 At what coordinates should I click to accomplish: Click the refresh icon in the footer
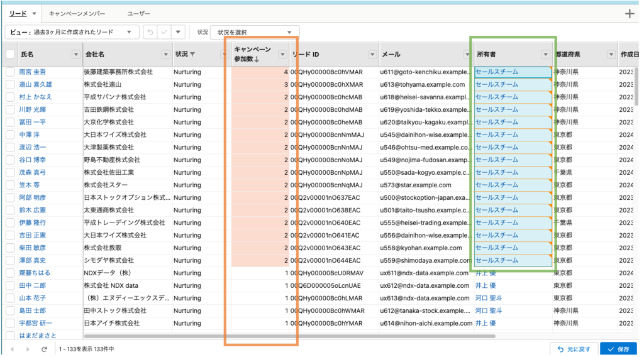44,348
